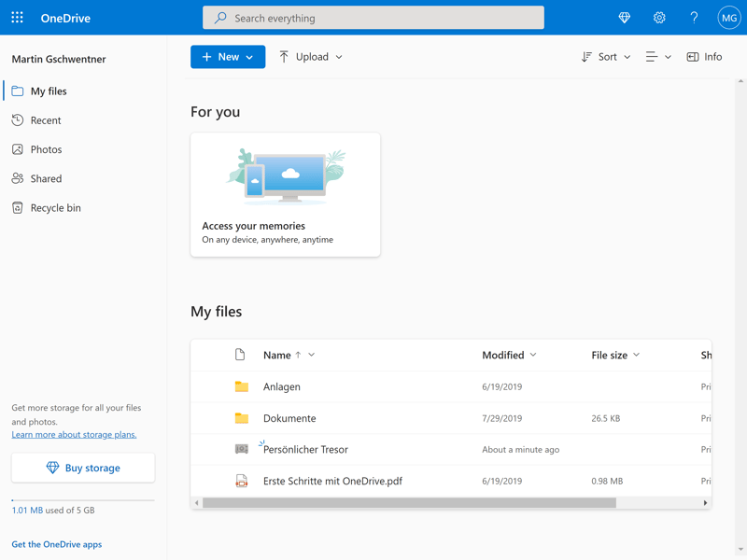The height and width of the screenshot is (560, 747).
Task: Open the Info button label
Action: tap(712, 57)
